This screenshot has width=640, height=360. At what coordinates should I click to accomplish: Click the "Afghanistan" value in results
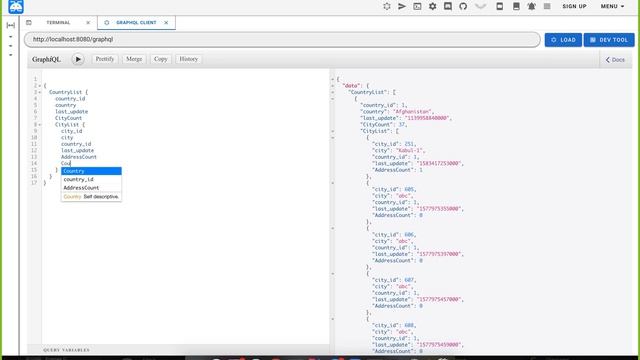coord(413,111)
